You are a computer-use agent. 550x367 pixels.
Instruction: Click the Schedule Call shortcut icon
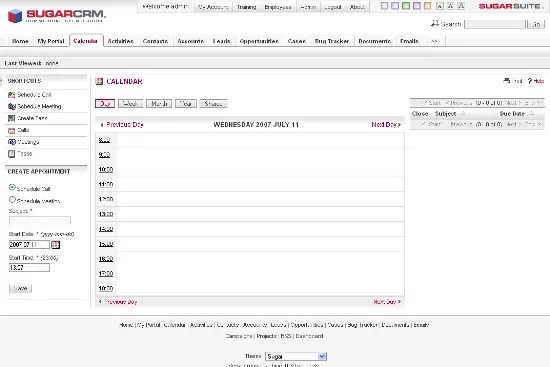coord(12,95)
